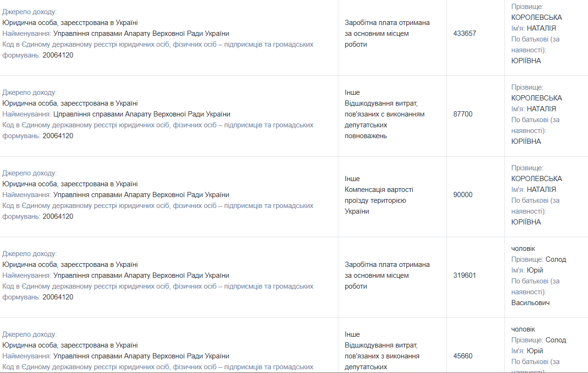This screenshot has height=373, width=588.
Task: Click 'КОРОЛЕВСЬКА' surname in the 433657 row
Action: [x=537, y=17]
